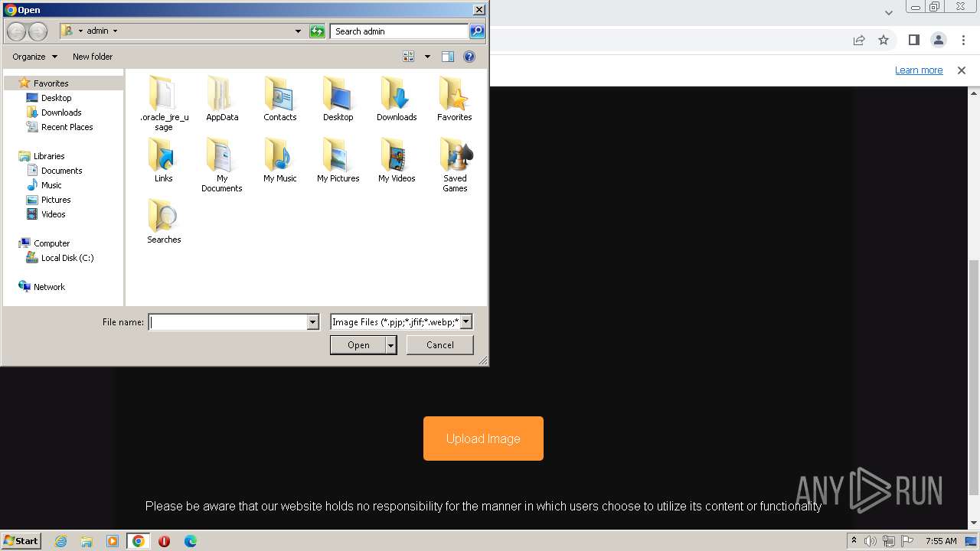Change view with the Views icon
Viewport: 980px width, 551px height.
[x=409, y=57]
